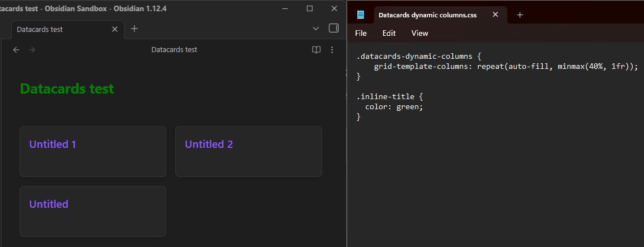Image resolution: width=644 pixels, height=247 pixels.
Task: Add a new tab in Notepad
Action: tap(520, 15)
